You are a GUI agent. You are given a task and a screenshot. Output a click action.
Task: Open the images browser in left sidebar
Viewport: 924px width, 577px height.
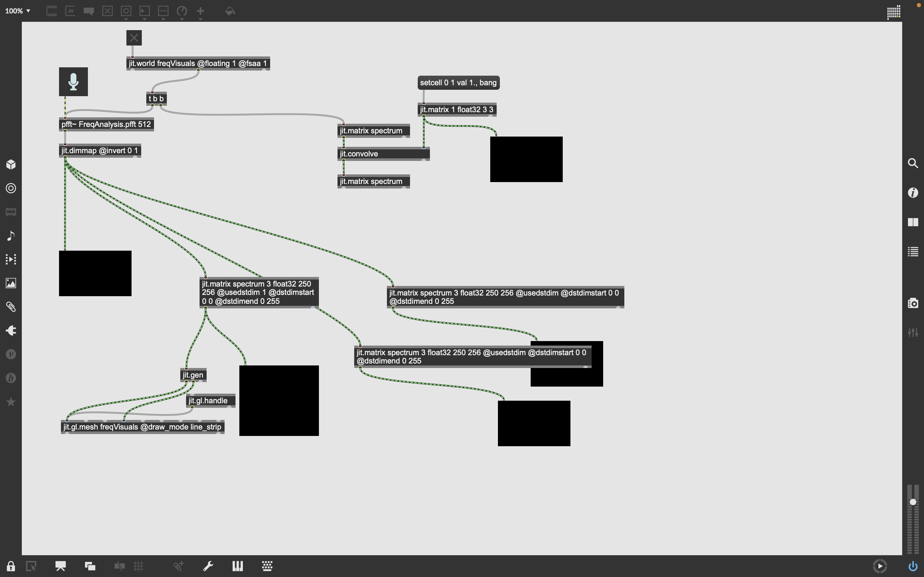coord(11,283)
